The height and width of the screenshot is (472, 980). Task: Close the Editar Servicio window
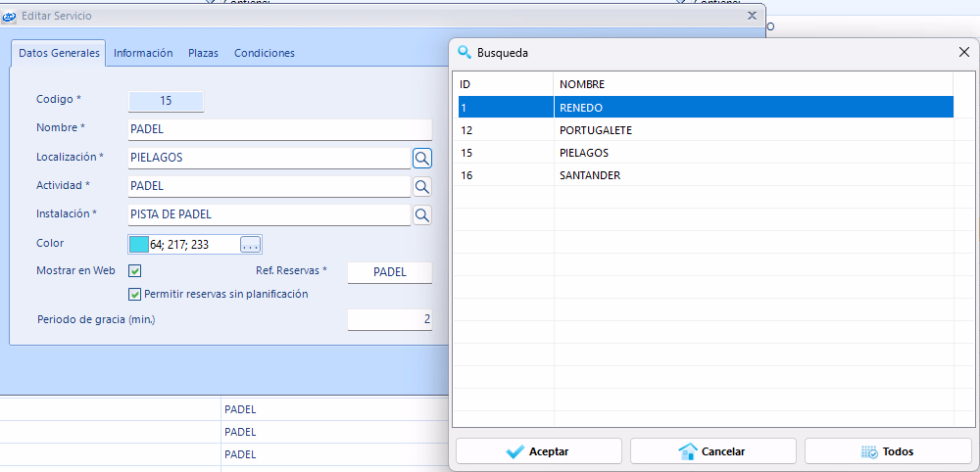point(752,16)
